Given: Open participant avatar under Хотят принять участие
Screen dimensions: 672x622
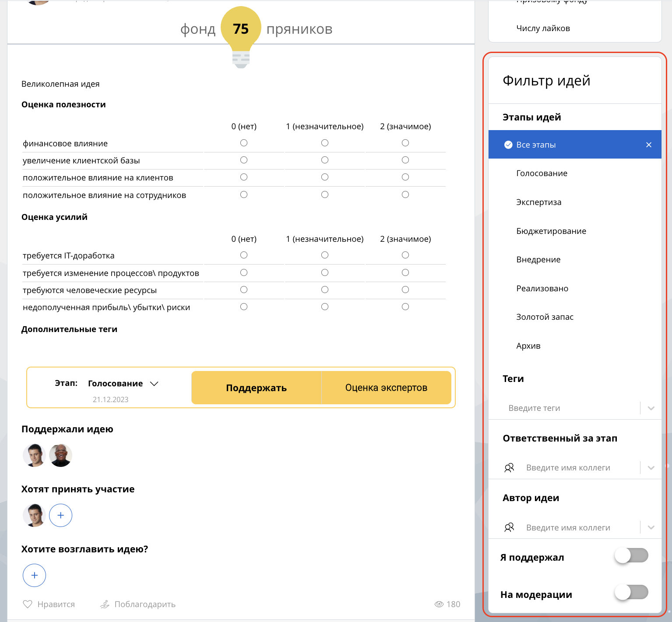Looking at the screenshot, I should click(x=34, y=515).
